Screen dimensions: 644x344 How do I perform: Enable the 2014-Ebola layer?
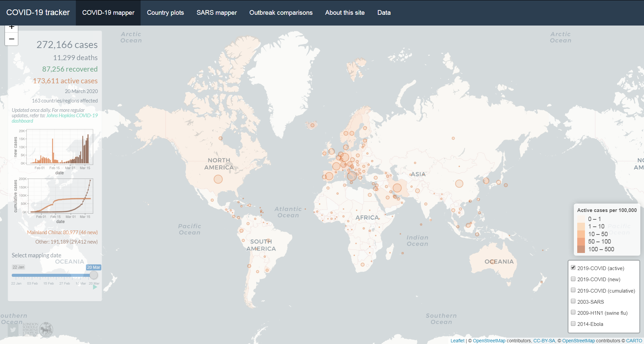[573, 324]
